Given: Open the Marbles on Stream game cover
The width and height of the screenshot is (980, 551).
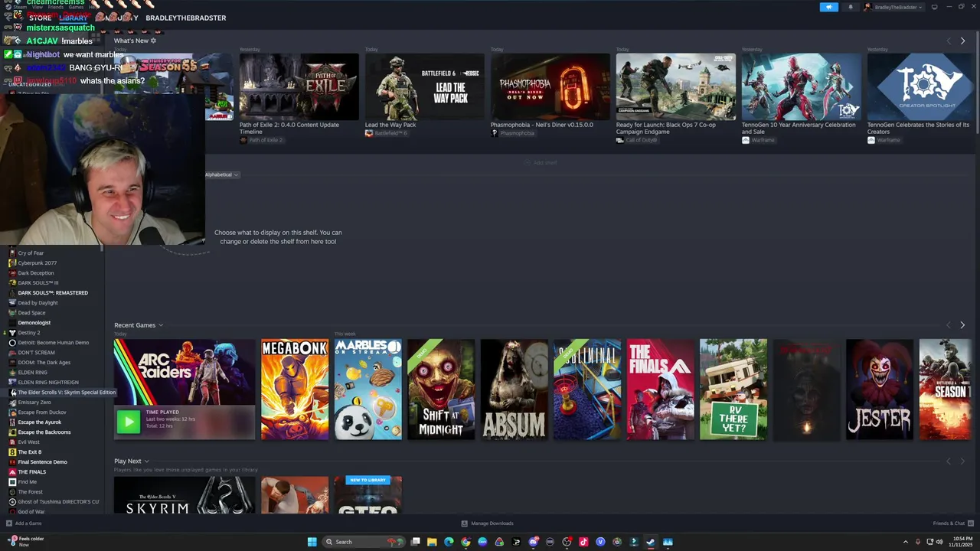Looking at the screenshot, I should coord(368,390).
